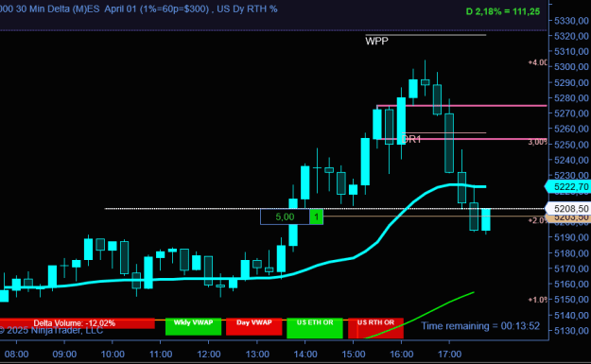Click the 5330,00 price axis label
The image size is (591, 364).
pyautogui.click(x=571, y=21)
